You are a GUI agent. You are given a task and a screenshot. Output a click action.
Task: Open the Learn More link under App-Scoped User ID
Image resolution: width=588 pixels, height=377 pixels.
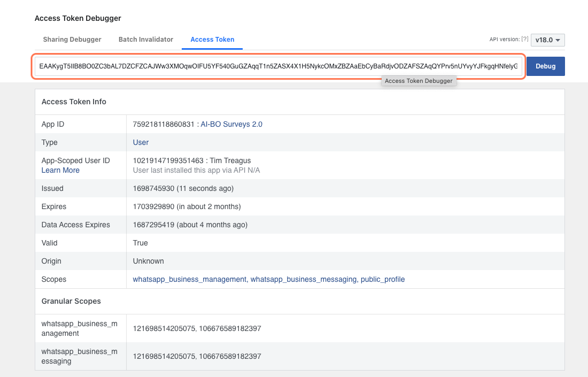tap(60, 170)
